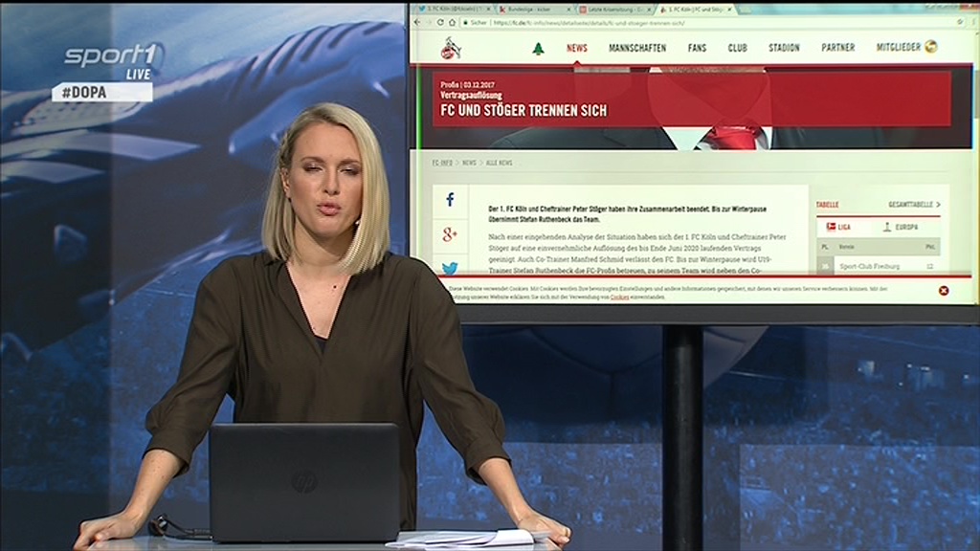The width and height of the screenshot is (980, 551).
Task: Open the browser home page icon
Action: coord(452,23)
